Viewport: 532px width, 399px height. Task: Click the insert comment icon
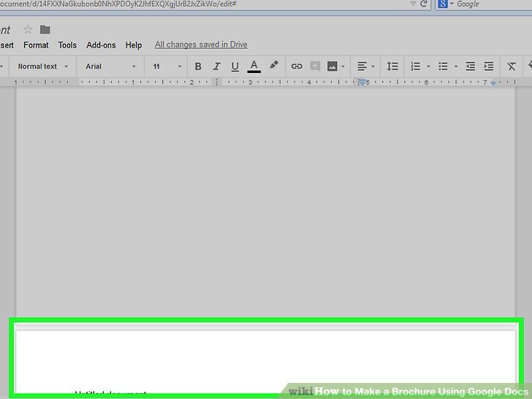[315, 66]
